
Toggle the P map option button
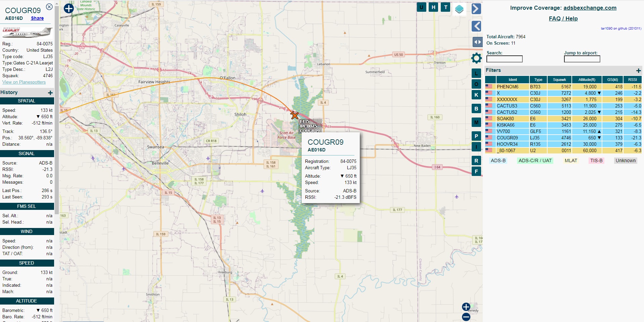point(476,136)
